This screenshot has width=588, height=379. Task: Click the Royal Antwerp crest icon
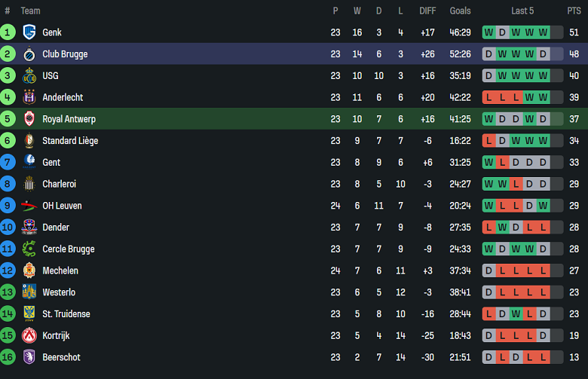29,119
